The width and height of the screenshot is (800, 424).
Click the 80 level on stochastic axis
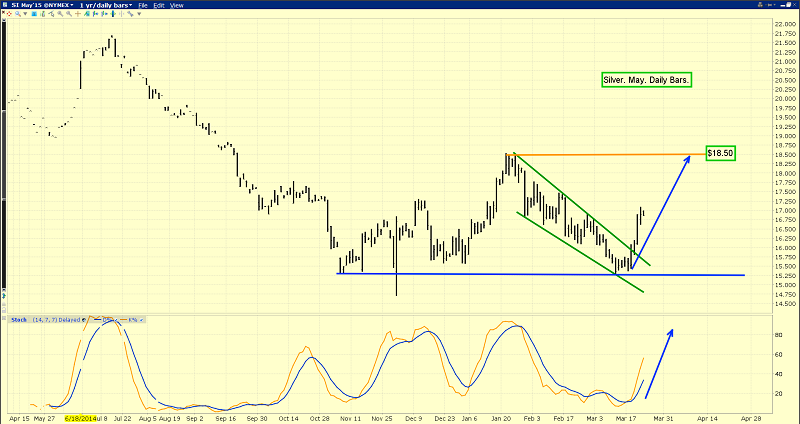click(x=779, y=335)
